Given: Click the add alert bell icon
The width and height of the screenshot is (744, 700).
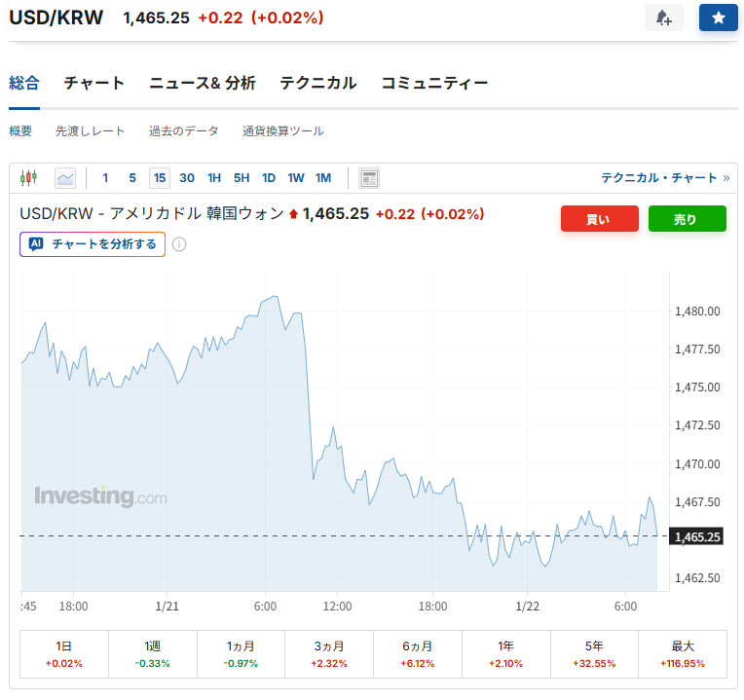Looking at the screenshot, I should coord(663,18).
